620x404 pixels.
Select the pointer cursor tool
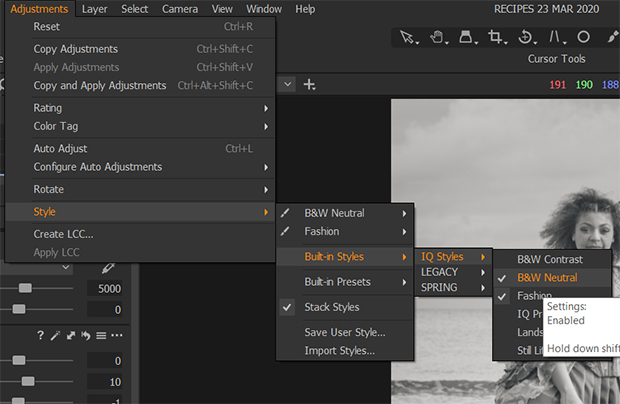(409, 37)
